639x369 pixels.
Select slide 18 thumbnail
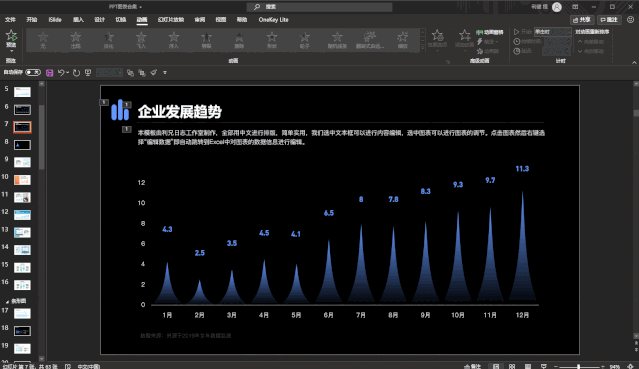22,331
